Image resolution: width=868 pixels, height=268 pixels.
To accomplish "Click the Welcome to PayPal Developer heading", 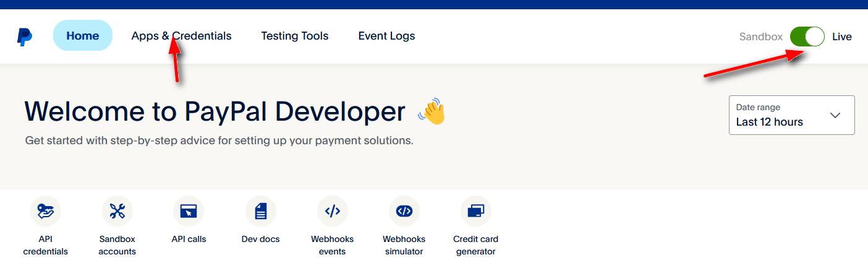I will click(x=215, y=112).
